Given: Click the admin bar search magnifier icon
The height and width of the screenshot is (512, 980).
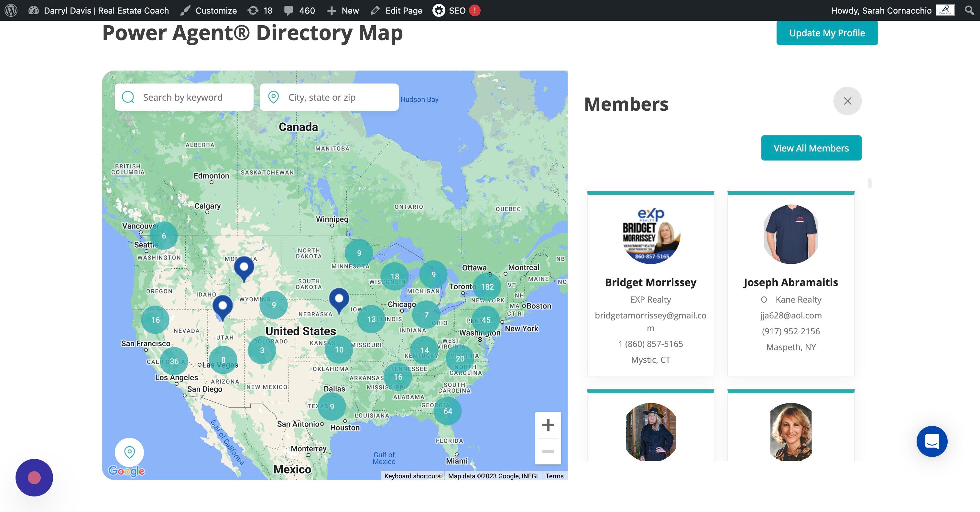Looking at the screenshot, I should point(969,10).
